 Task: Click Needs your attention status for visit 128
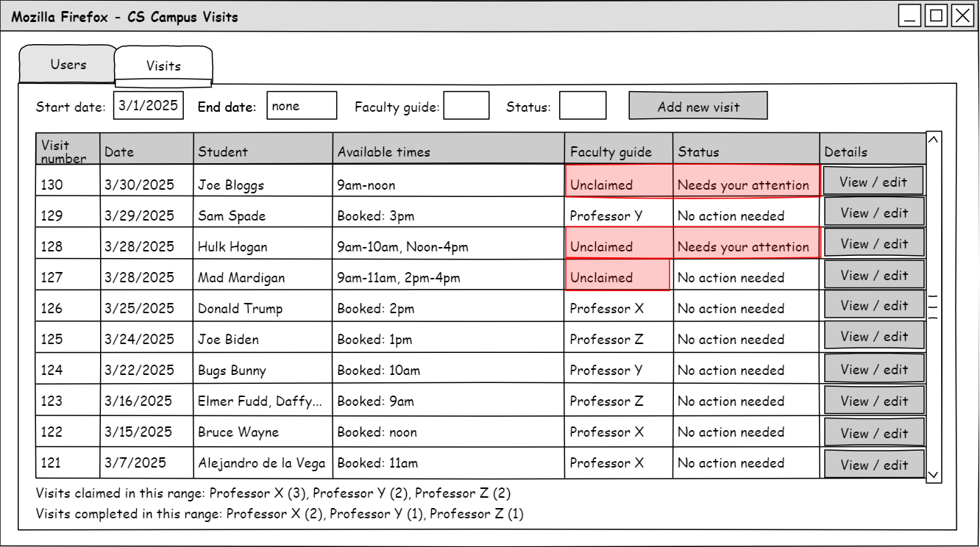(x=745, y=246)
